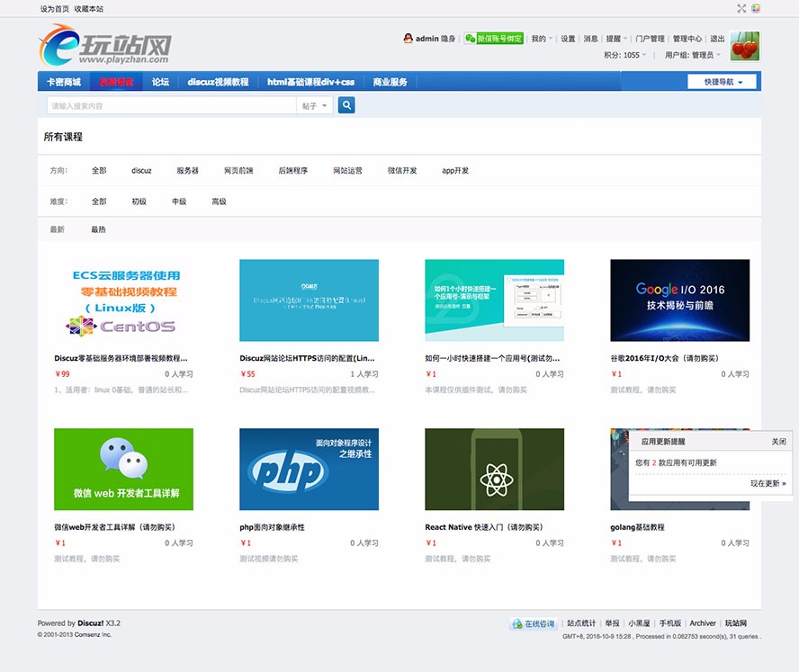Open the 卡密商城 nav tab

pyautogui.click(x=64, y=82)
